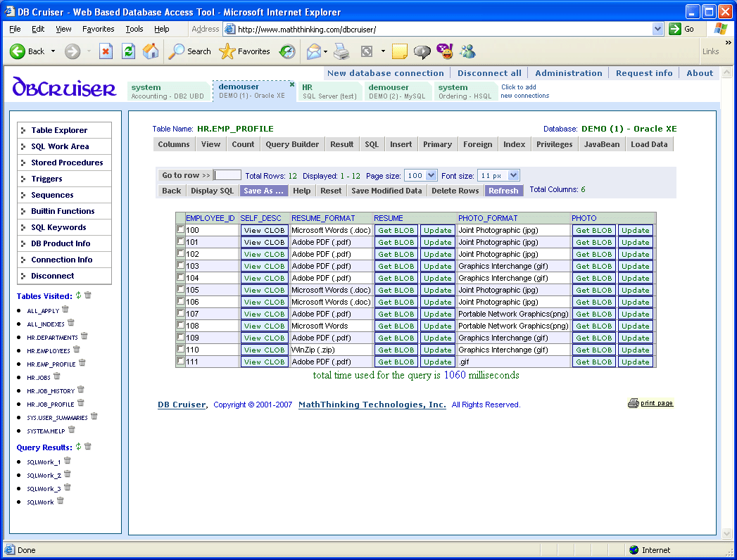
Task: Click trash icon next to SQLWork_2
Action: coord(67,474)
